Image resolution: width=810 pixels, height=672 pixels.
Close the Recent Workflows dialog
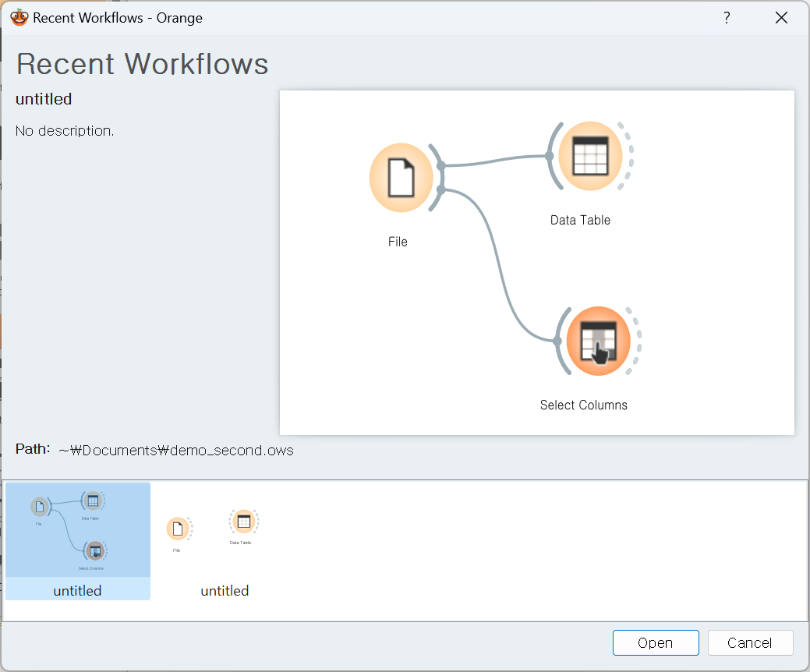(782, 18)
